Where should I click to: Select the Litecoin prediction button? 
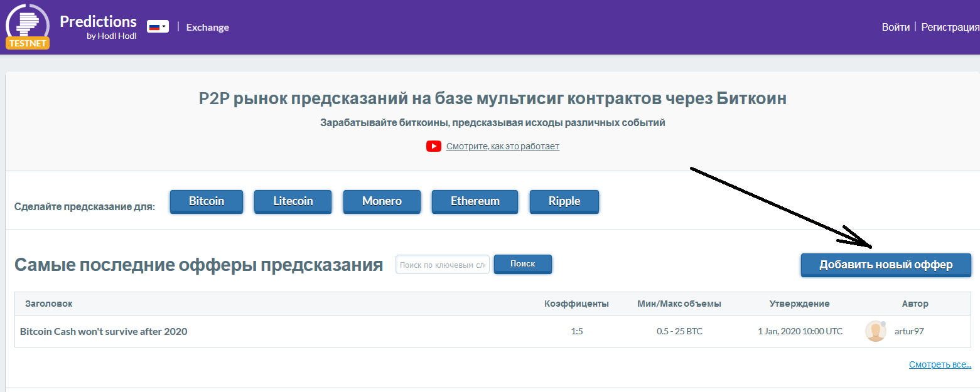(x=293, y=201)
